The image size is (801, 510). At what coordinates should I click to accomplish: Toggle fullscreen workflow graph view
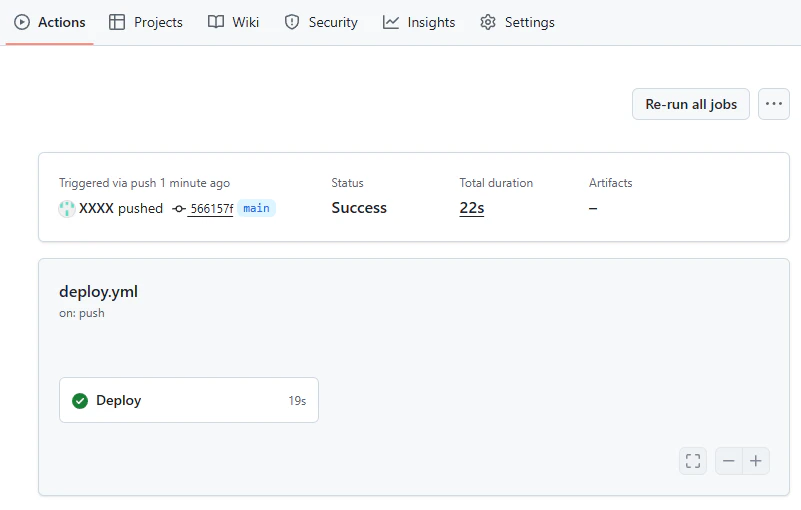(x=693, y=461)
